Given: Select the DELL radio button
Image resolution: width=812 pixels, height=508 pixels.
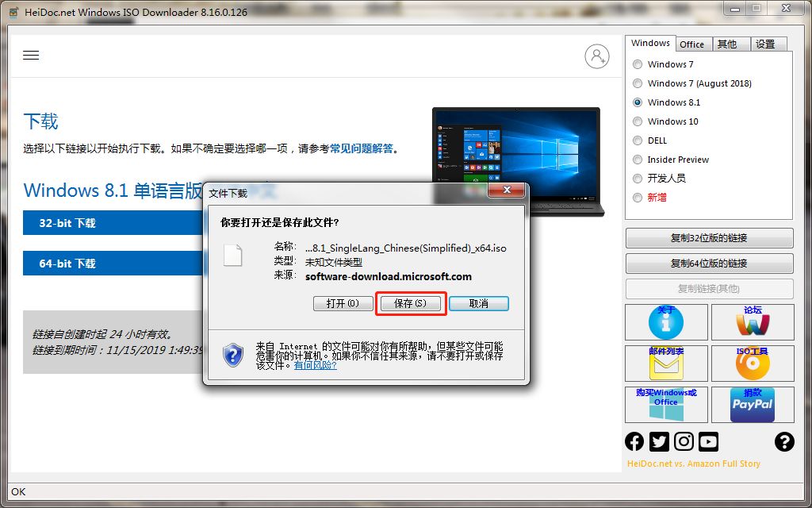Looking at the screenshot, I should point(638,140).
